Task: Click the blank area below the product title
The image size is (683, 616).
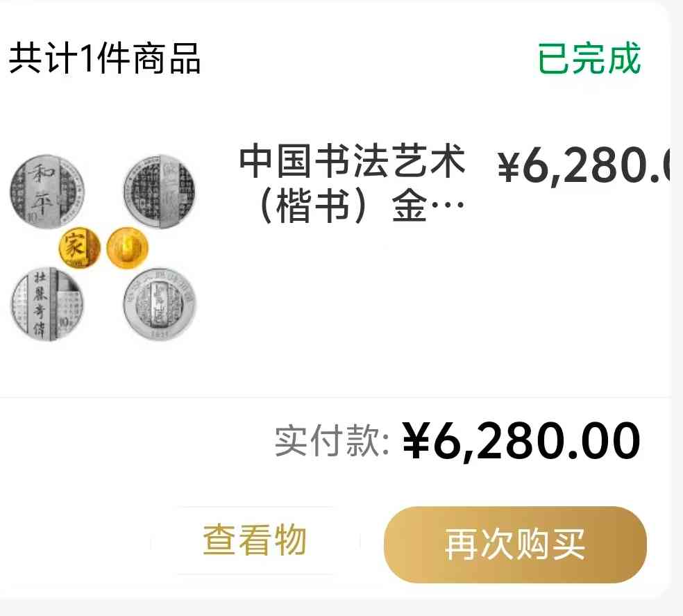Action: point(352,299)
